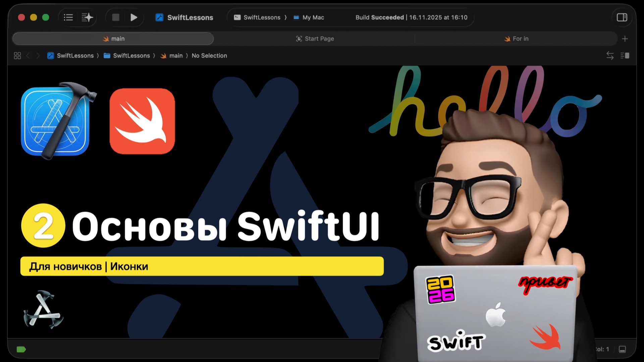The height and width of the screenshot is (362, 644).
Task: Click the code review arrows icon above the editor
Action: 609,55
